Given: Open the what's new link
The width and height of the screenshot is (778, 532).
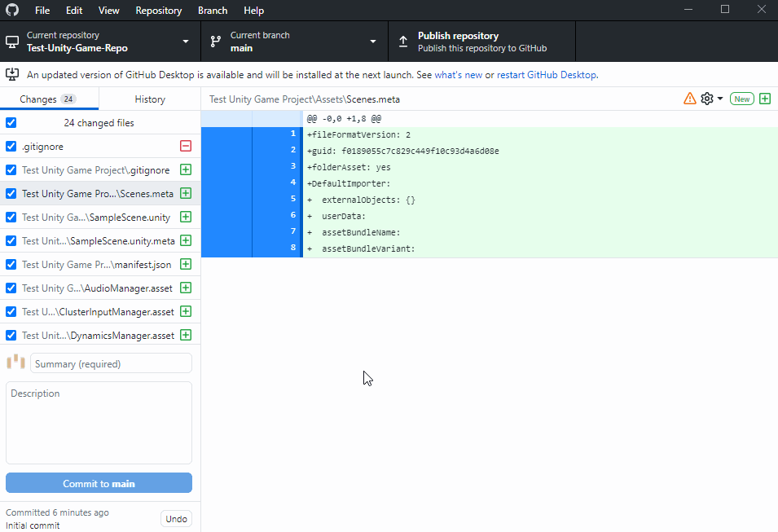Looking at the screenshot, I should tap(458, 75).
